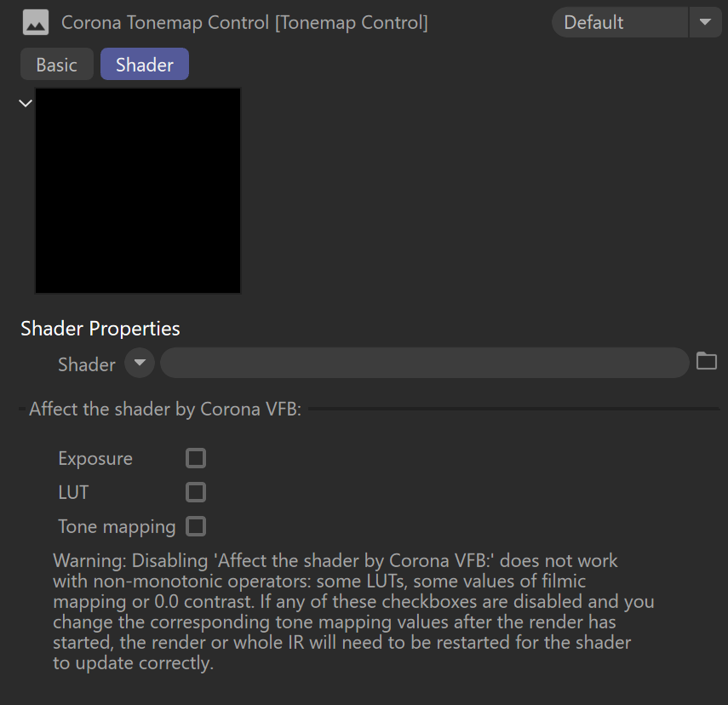The width and height of the screenshot is (728, 705).
Task: Switch to the Basic tab
Action: 57,65
